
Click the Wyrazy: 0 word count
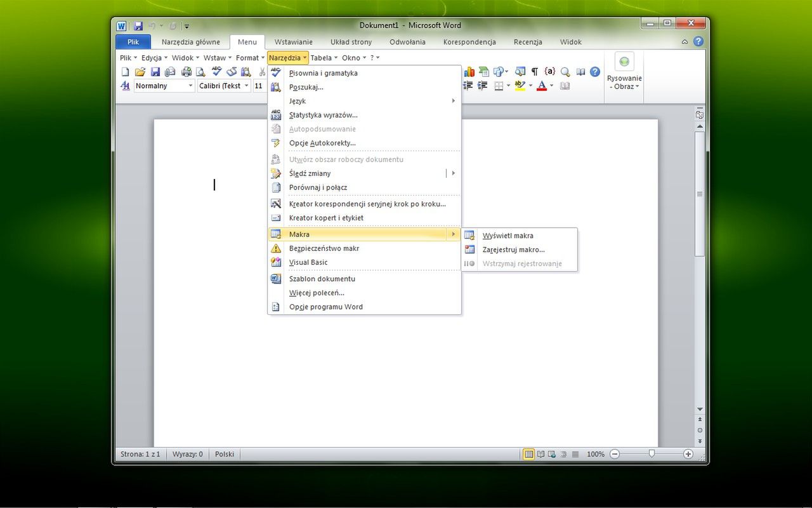[x=188, y=454]
